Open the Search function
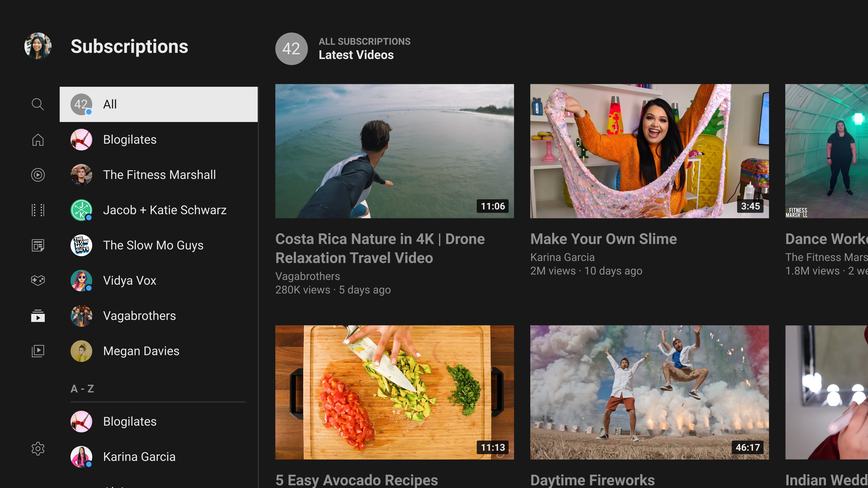Image resolution: width=868 pixels, height=488 pixels. pyautogui.click(x=38, y=104)
